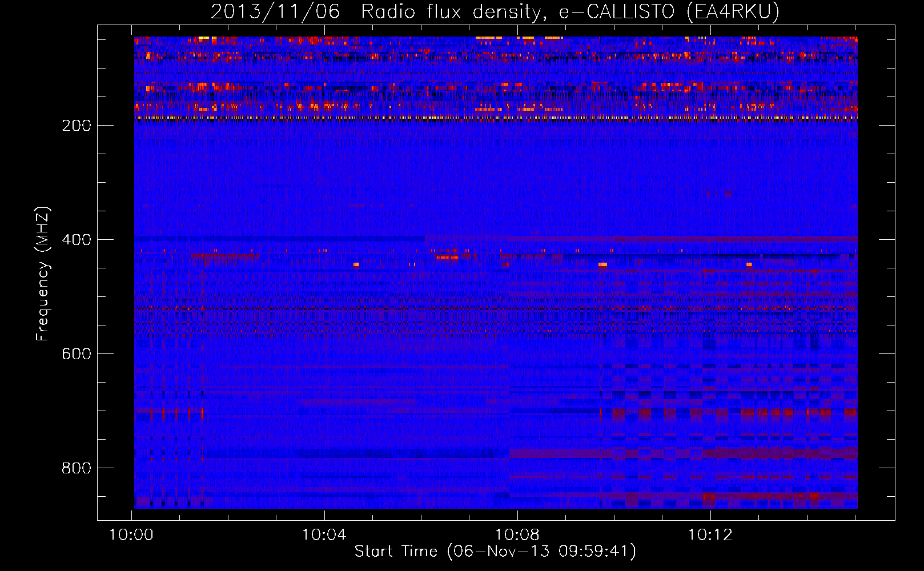Click the 10:00 time axis label
Image resolution: width=924 pixels, height=571 pixels.
(132, 535)
